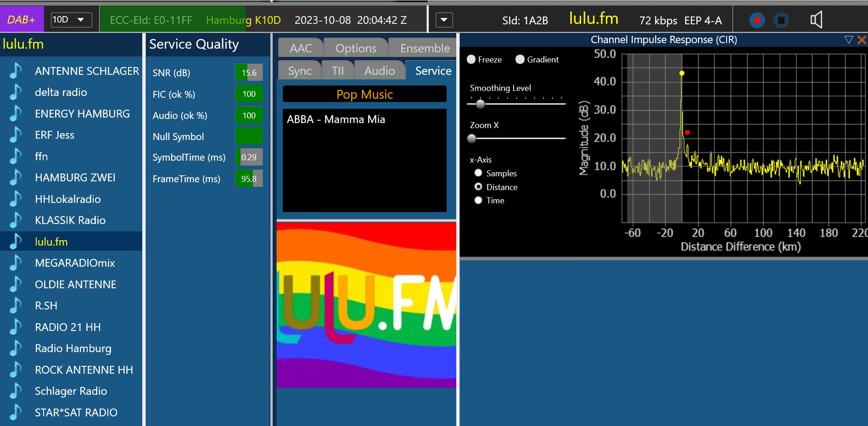The image size is (868, 426).
Task: Click the music note icon beside STAR*SAT RADIO
Action: [x=16, y=412]
